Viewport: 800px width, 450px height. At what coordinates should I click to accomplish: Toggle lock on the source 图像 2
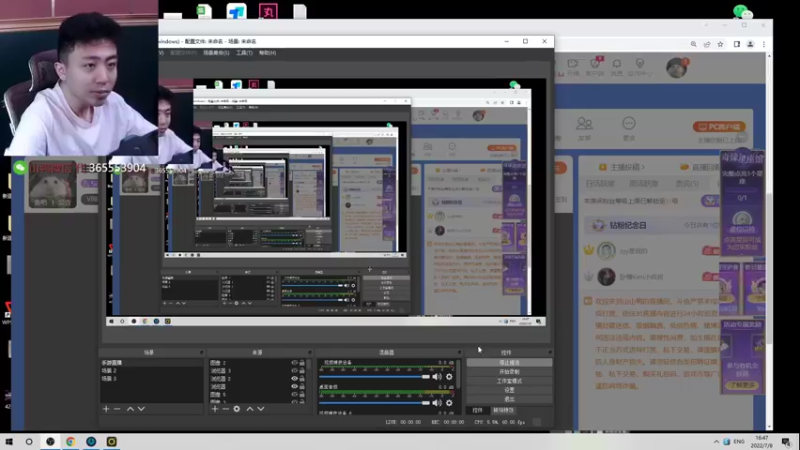tap(302, 363)
